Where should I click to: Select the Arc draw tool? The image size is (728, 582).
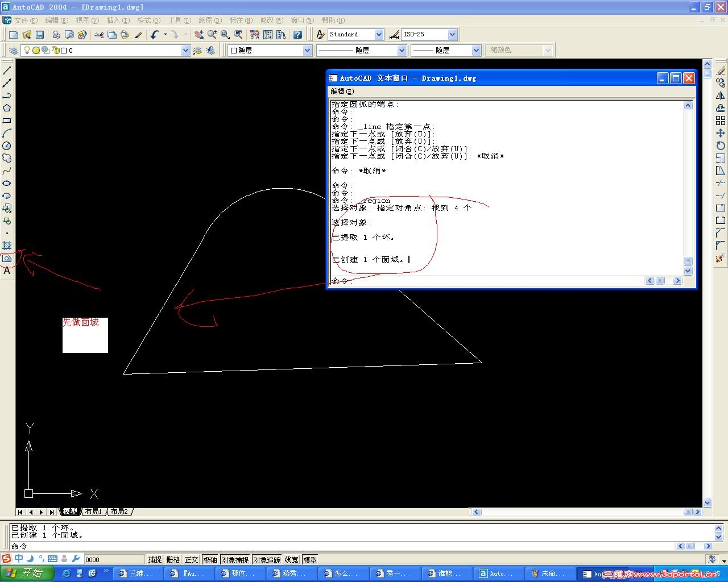click(7, 133)
